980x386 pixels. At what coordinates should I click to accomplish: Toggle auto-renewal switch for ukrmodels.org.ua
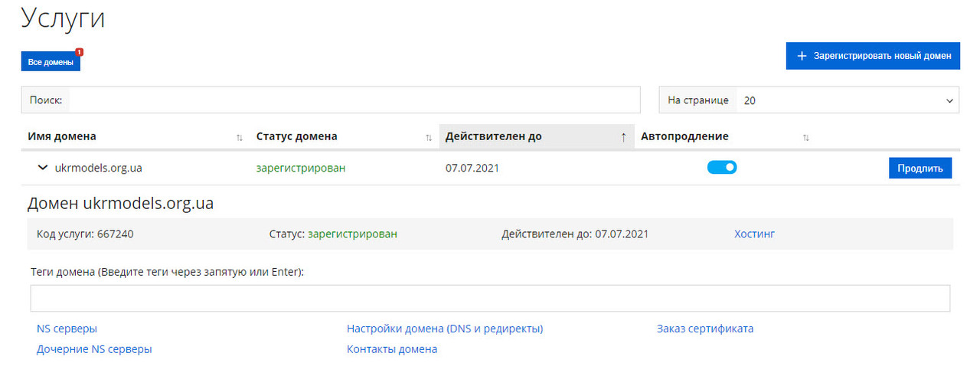pos(722,167)
